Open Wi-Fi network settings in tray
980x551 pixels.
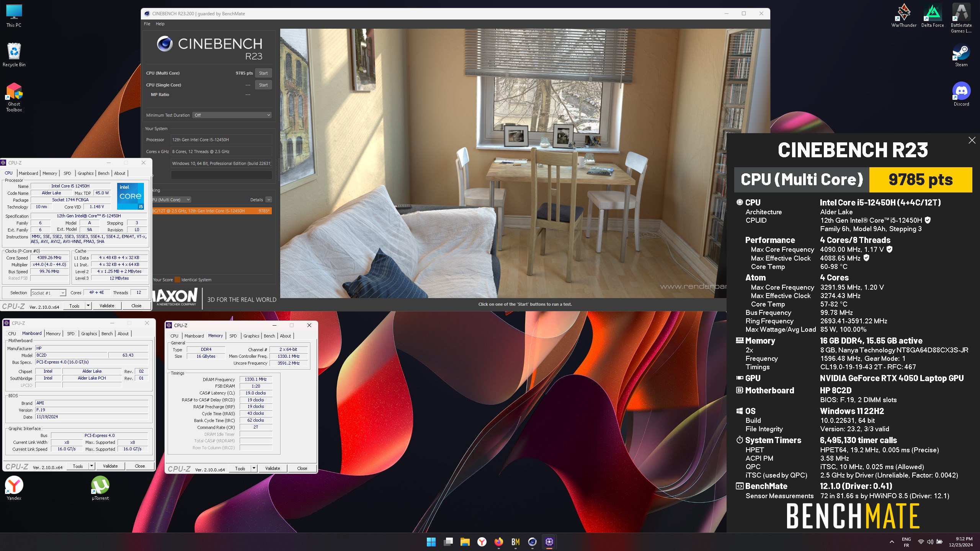921,542
